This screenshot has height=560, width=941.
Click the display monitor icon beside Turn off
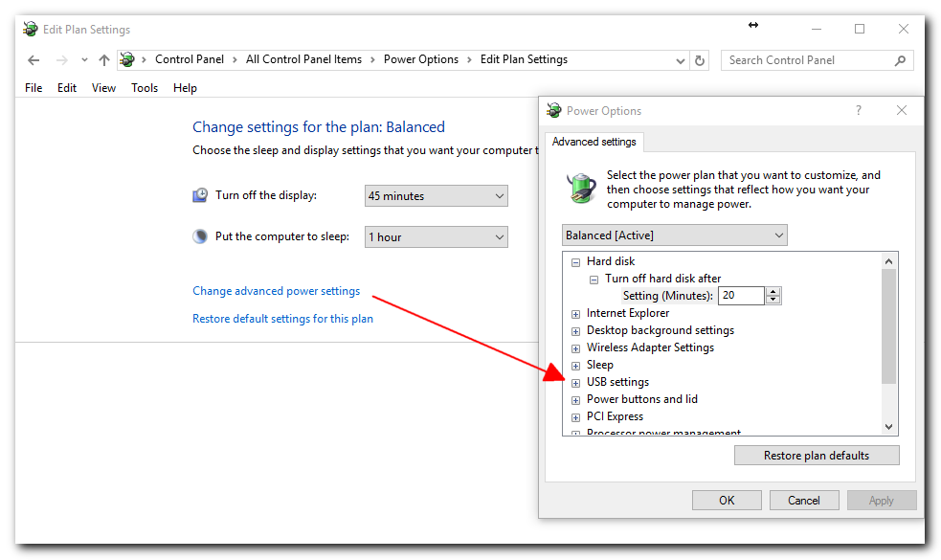click(200, 195)
